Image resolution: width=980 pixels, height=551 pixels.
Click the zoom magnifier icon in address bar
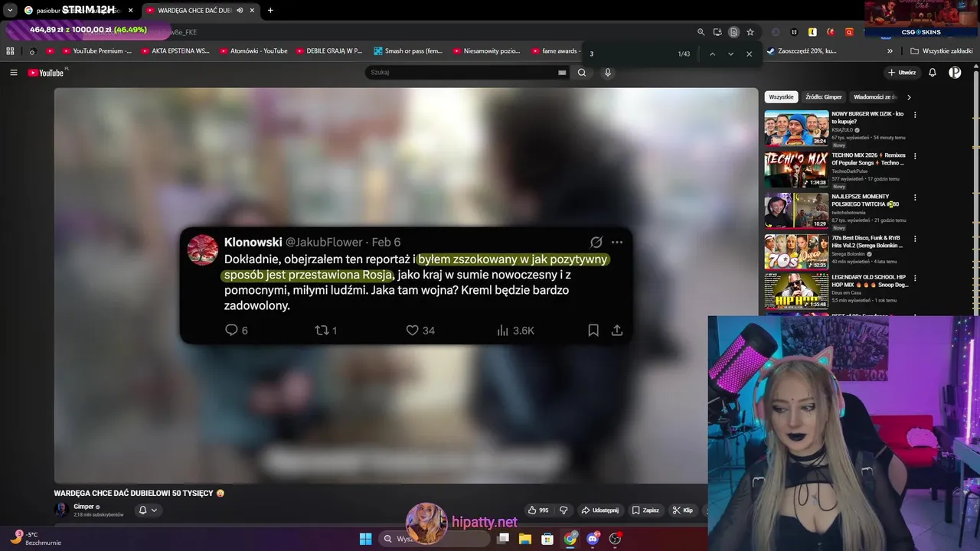point(701,32)
